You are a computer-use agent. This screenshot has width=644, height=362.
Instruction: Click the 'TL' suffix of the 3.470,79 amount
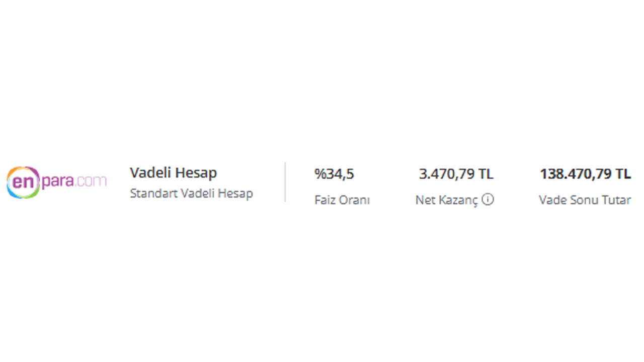486,174
